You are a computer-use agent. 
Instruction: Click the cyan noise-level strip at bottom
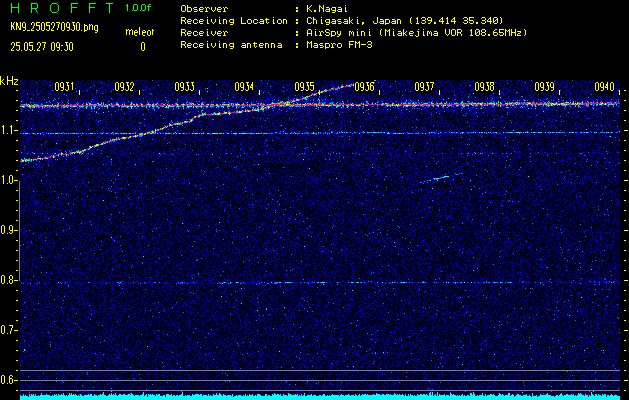(x=320, y=396)
